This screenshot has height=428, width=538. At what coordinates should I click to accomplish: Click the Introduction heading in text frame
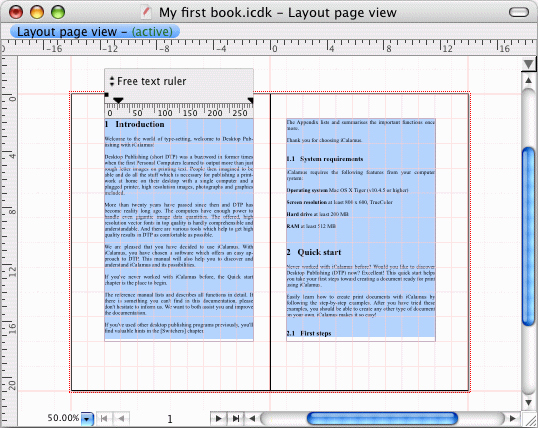(x=140, y=124)
